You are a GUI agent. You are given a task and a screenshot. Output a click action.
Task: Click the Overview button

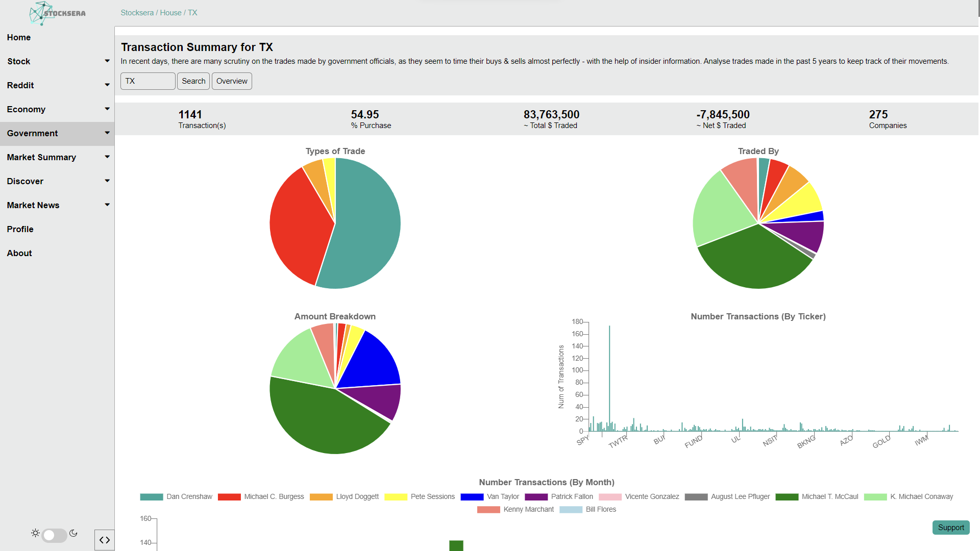[232, 81]
